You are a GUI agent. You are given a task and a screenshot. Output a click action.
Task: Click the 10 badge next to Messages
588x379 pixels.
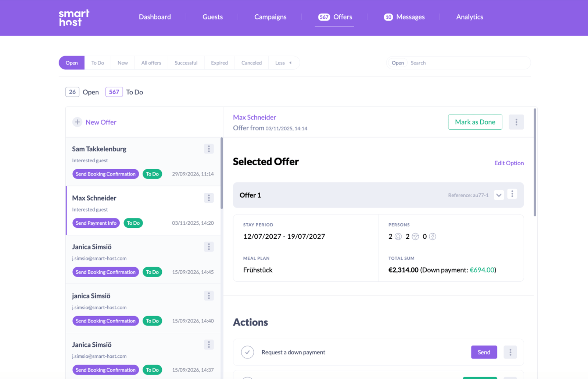(x=388, y=17)
